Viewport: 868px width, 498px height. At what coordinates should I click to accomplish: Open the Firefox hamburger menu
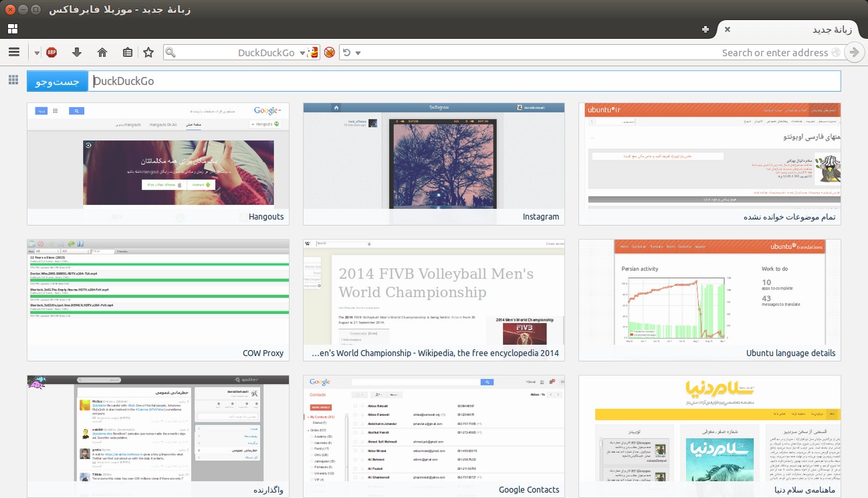13,52
